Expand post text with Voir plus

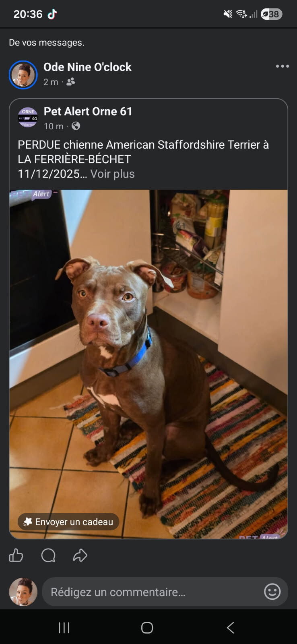click(x=112, y=174)
